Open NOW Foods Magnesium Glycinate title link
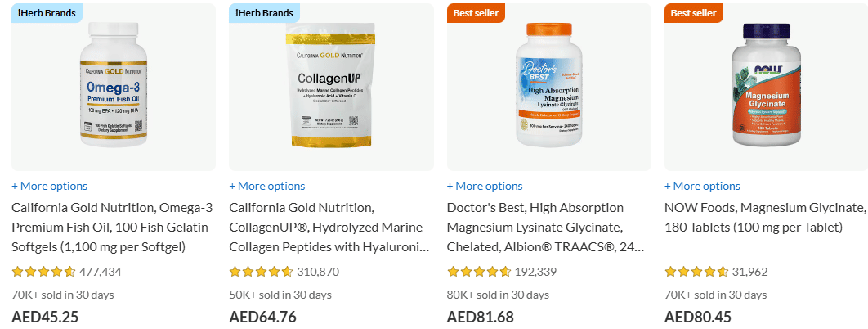This screenshot has width=868, height=329. point(765,217)
